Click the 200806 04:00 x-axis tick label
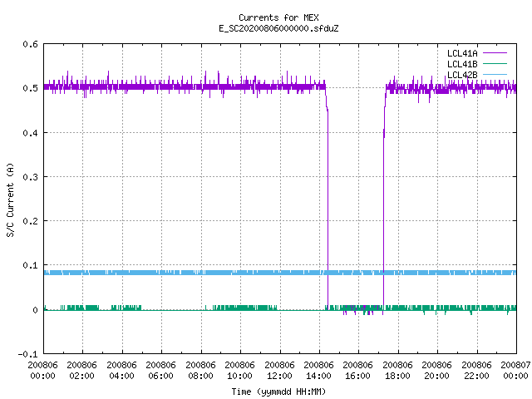The width and height of the screenshot is (532, 399). pyautogui.click(x=121, y=371)
